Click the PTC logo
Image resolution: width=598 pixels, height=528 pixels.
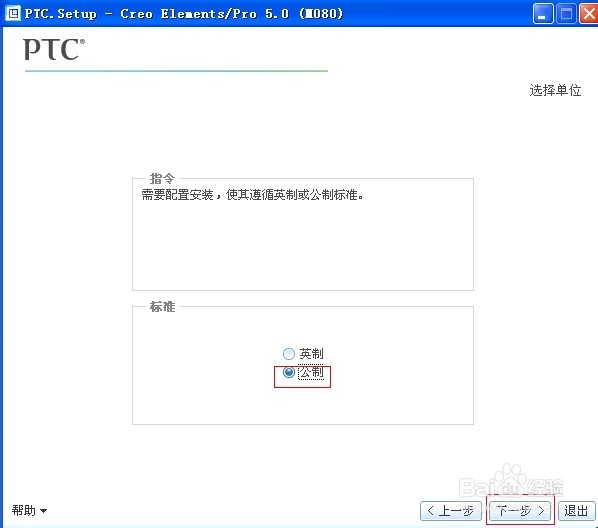(54, 49)
